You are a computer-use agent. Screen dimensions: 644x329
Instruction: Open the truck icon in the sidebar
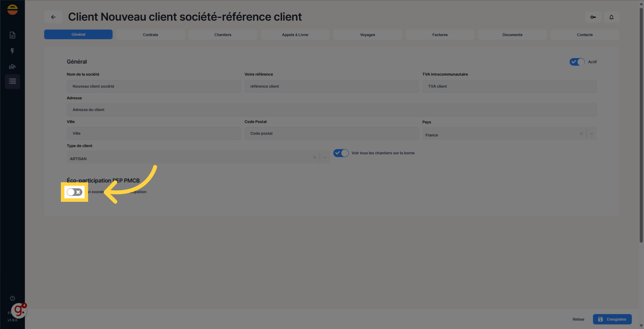(12, 67)
